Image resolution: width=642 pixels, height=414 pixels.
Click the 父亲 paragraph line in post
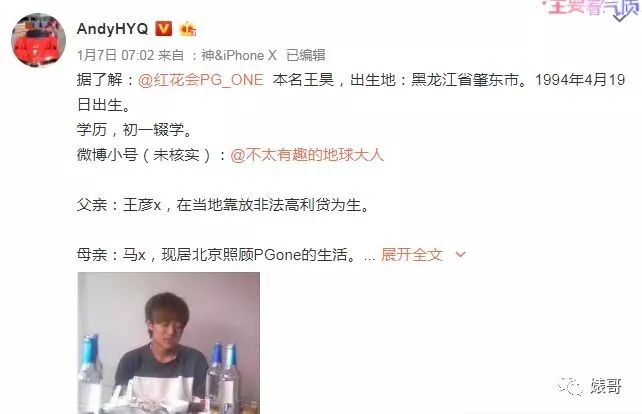click(x=224, y=205)
